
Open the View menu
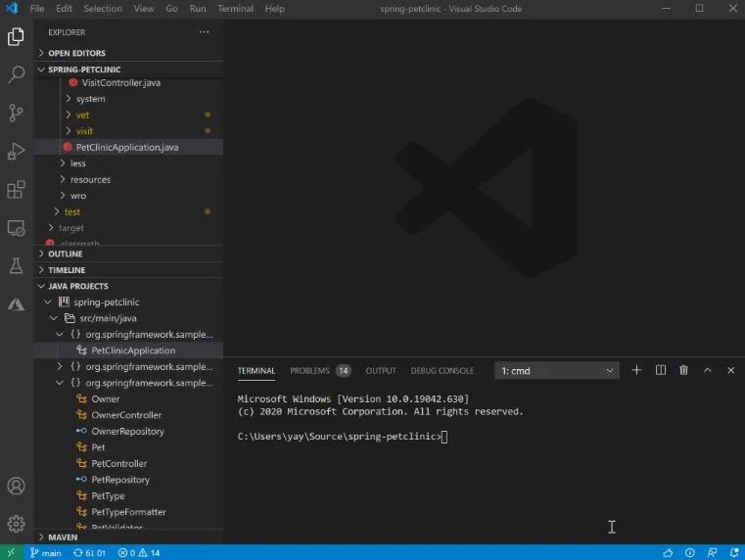(144, 9)
